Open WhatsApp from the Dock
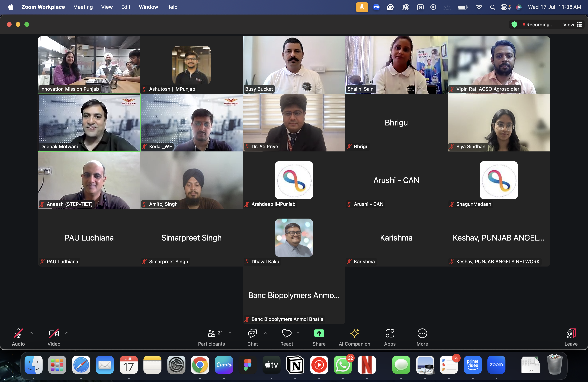The image size is (588, 382). click(x=343, y=365)
